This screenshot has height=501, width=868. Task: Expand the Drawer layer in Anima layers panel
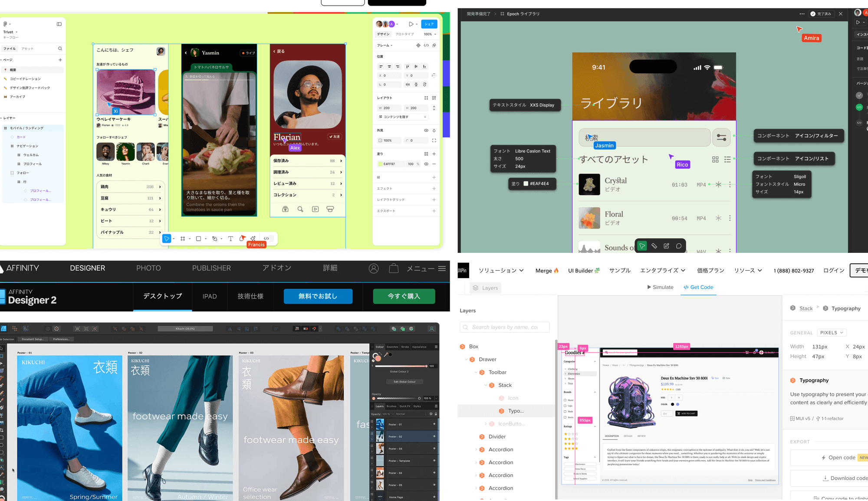point(466,359)
